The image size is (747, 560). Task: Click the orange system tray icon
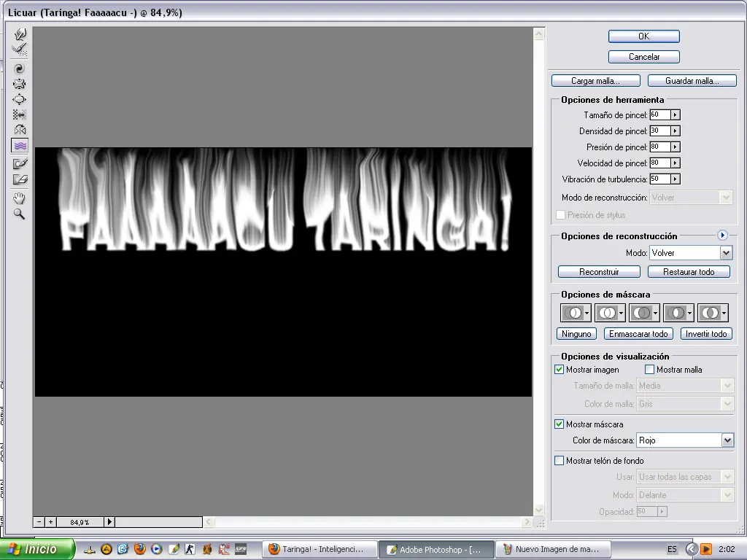(x=706, y=549)
